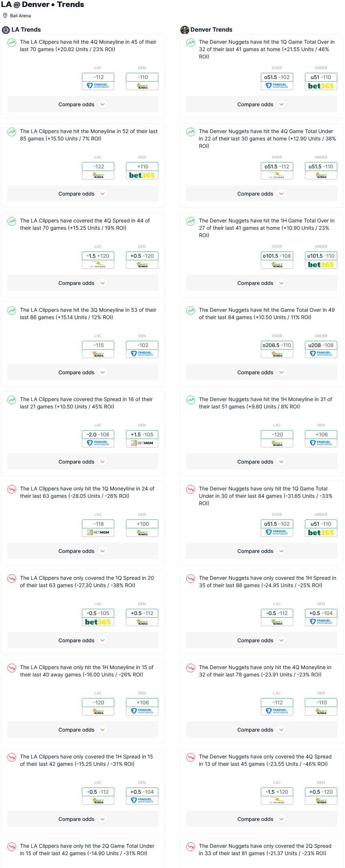Choose under u101.5 -110 first half total
The width and height of the screenshot is (345, 868).
(321, 256)
